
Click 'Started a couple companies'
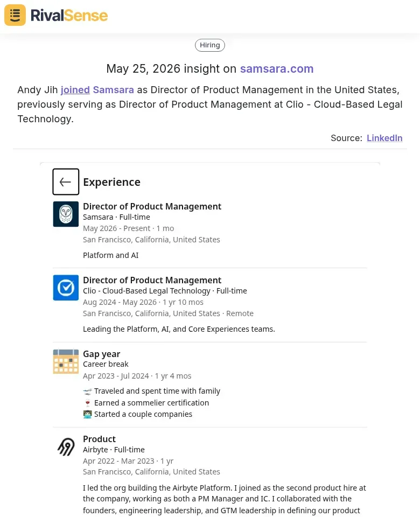click(x=143, y=414)
